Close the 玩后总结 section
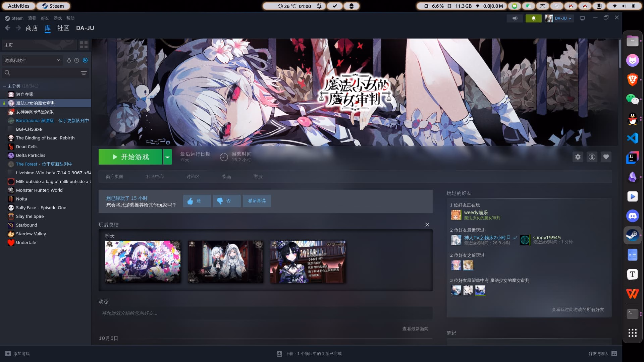644x362 pixels. tap(427, 225)
